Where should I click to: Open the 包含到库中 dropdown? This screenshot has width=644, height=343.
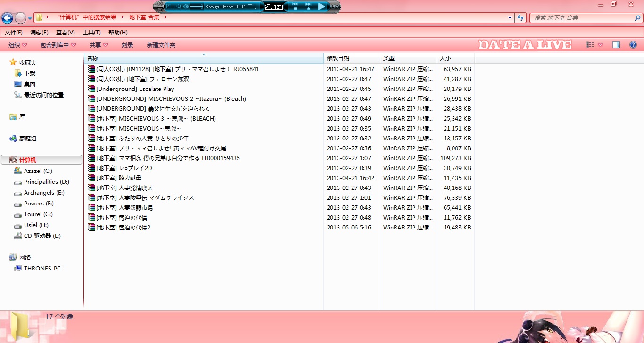tap(58, 45)
